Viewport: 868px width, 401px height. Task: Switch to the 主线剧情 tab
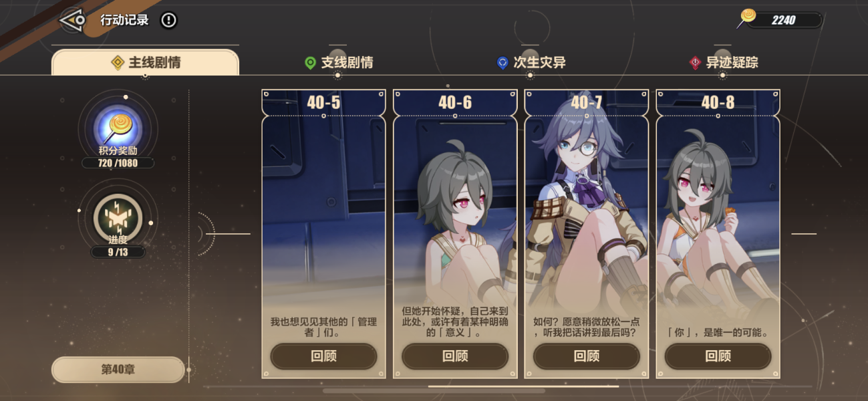[x=145, y=62]
